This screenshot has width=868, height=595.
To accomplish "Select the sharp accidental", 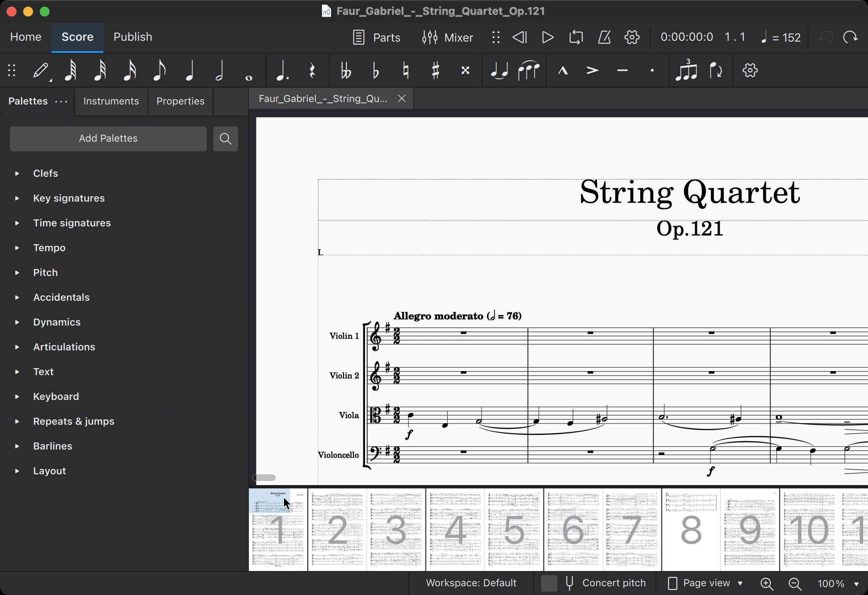I will [435, 71].
